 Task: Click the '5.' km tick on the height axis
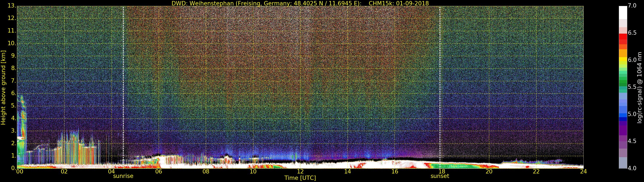pos(14,106)
